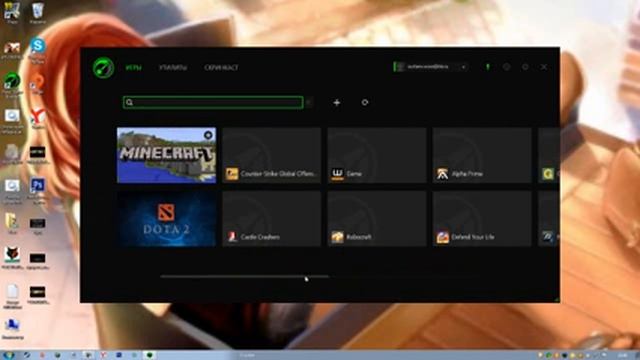Click the plus icon to add a game
Viewport: 640px width, 360px height.
click(x=337, y=102)
